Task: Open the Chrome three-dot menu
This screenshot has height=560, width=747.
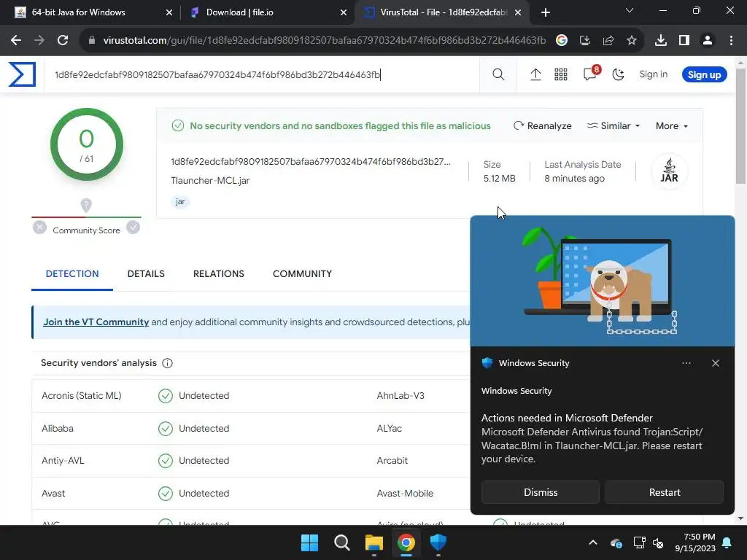Action: coord(731,41)
